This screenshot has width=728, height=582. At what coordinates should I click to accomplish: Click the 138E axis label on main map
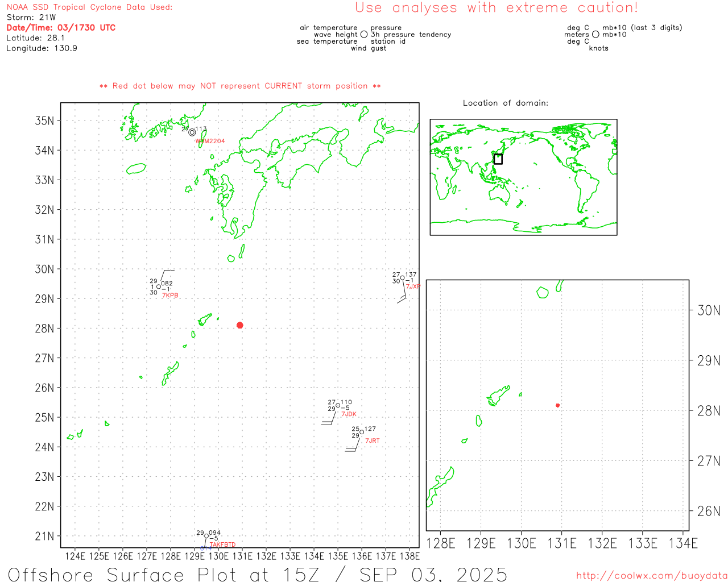click(409, 556)
